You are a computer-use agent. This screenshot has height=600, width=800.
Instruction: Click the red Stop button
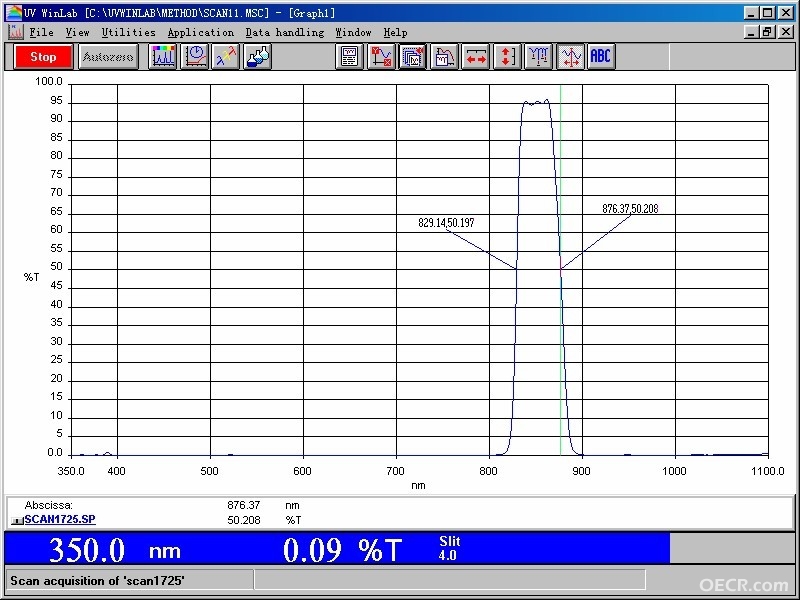tap(43, 57)
